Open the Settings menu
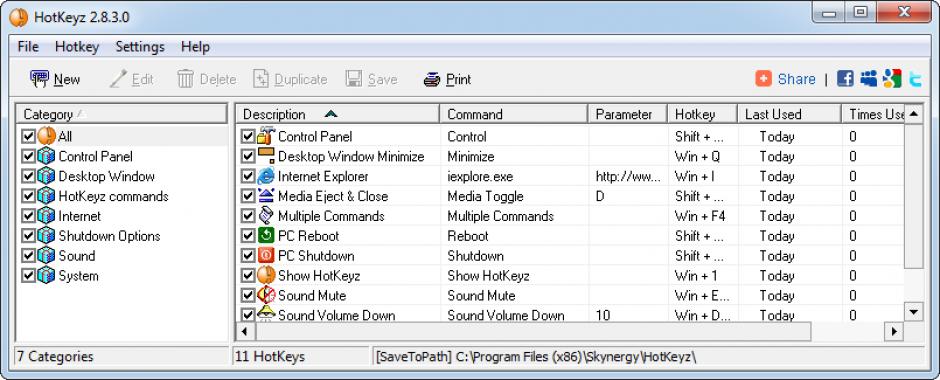The width and height of the screenshot is (940, 380). (x=140, y=47)
